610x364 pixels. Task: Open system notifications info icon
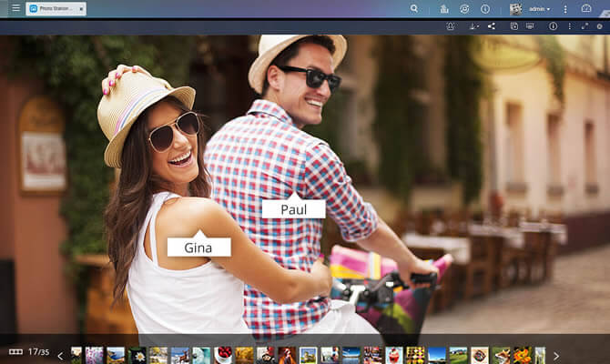(485, 8)
